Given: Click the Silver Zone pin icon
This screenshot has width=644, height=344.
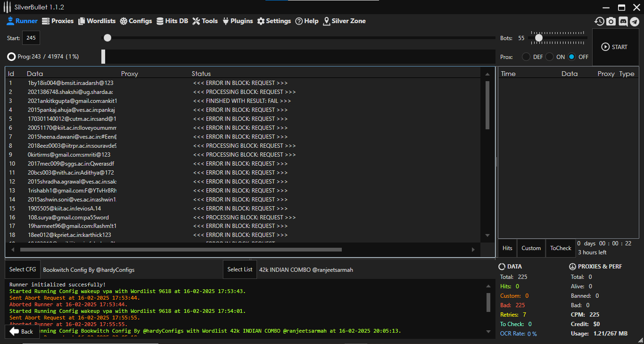Looking at the screenshot, I should point(326,21).
